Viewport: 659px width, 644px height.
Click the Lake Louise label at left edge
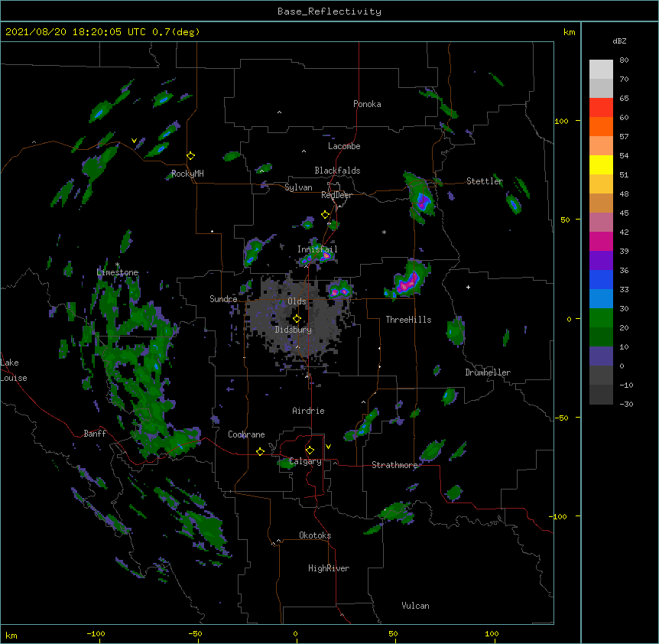[x=14, y=370]
